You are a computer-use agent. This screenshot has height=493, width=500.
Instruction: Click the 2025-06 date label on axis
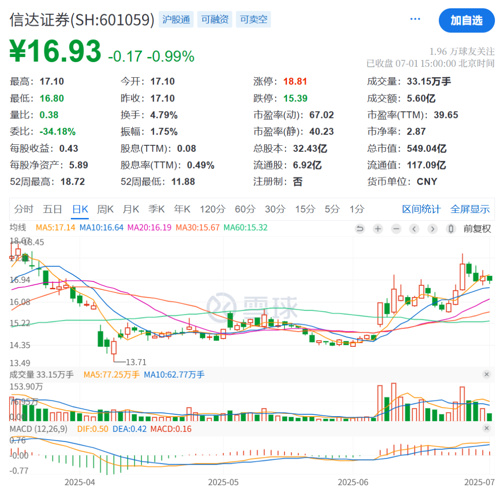353,482
